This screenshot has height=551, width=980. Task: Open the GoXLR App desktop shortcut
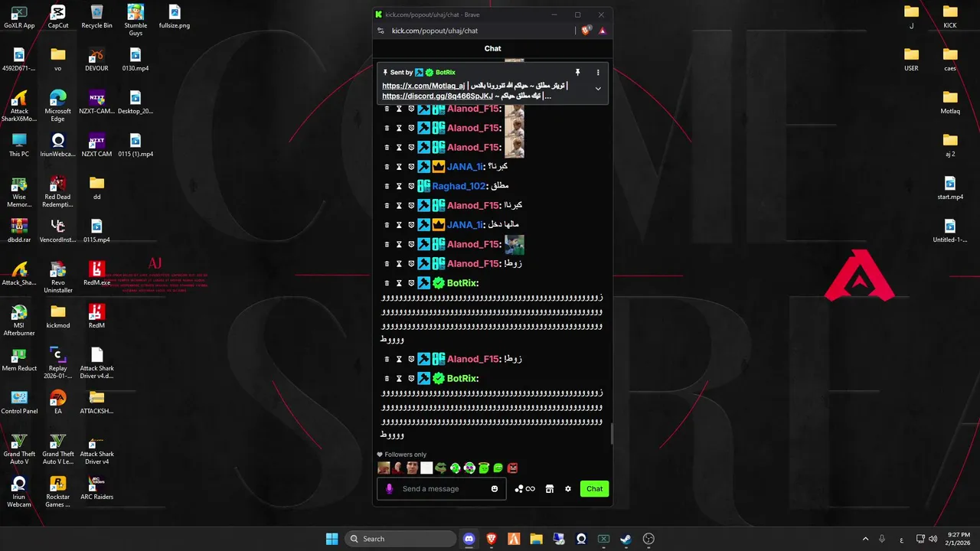coord(19,18)
